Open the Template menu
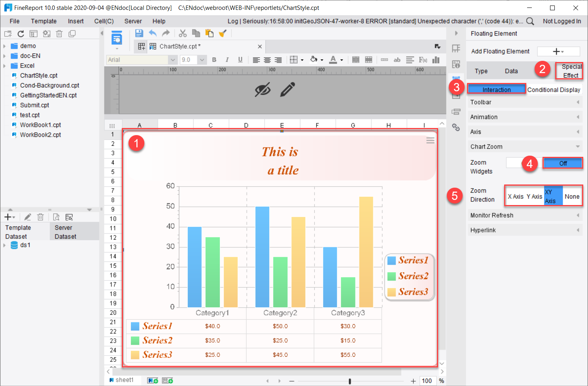Viewport: 588px width, 386px height. click(x=43, y=21)
